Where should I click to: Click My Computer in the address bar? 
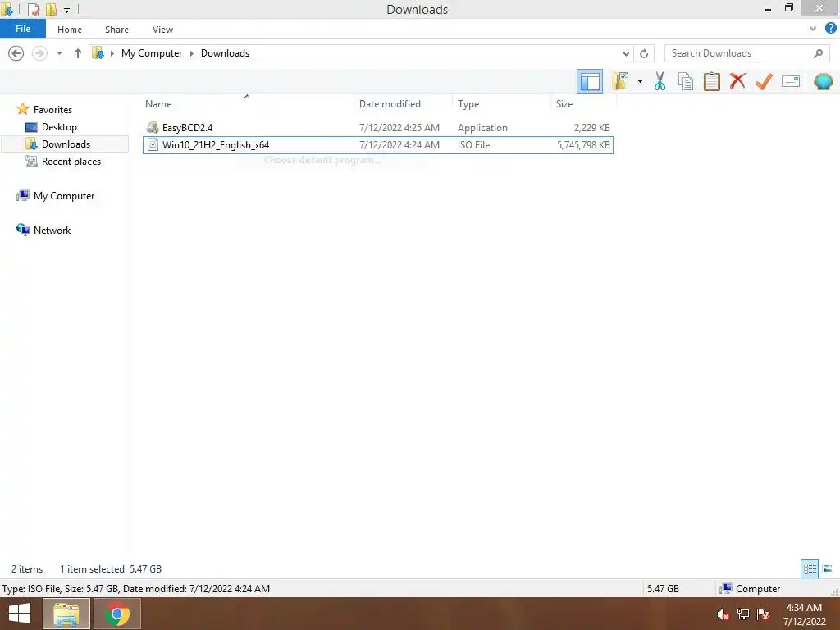point(152,53)
